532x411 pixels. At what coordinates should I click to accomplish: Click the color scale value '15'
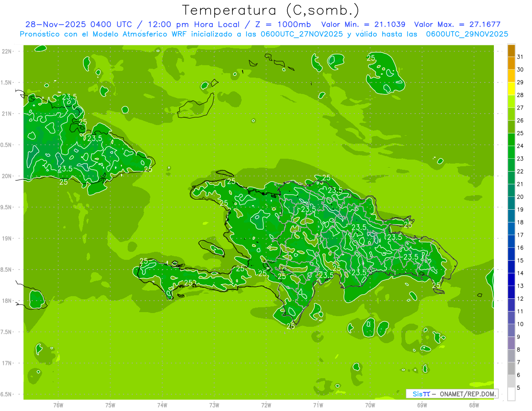point(520,260)
